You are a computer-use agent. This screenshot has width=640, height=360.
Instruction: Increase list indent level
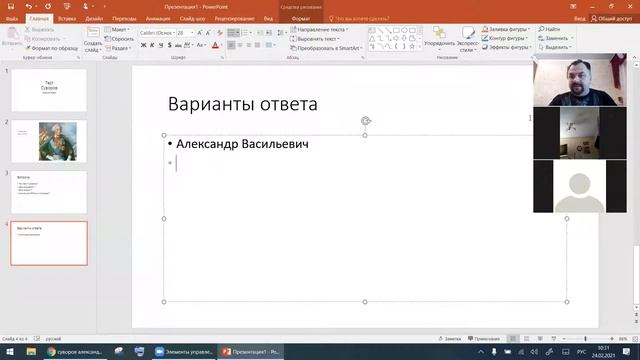269,33
